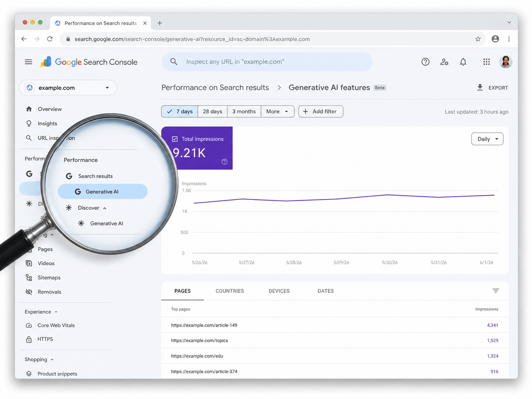Click the Export download icon
This screenshot has height=399, width=532.
[x=480, y=87]
